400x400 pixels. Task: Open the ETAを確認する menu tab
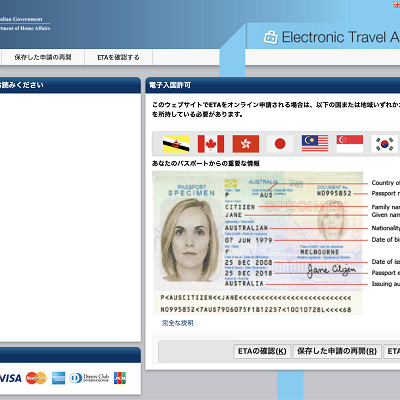(x=118, y=57)
